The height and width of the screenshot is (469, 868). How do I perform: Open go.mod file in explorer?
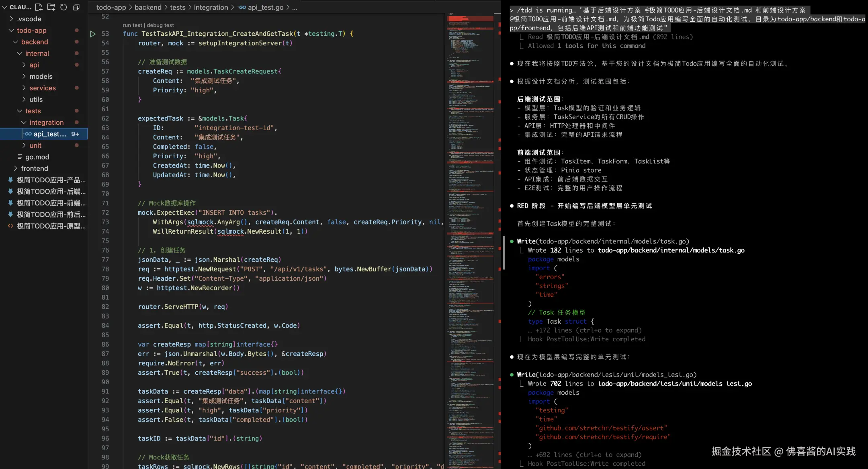point(37,157)
